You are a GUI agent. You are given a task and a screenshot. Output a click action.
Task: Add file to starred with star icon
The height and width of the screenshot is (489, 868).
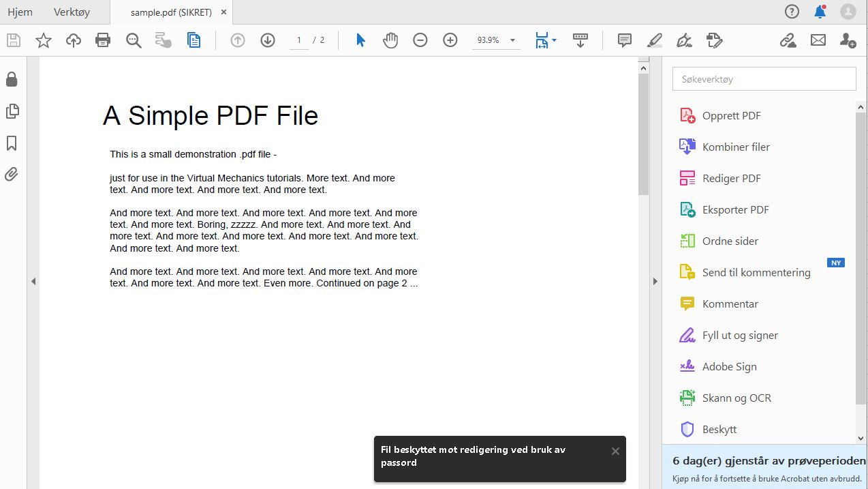[x=44, y=40]
